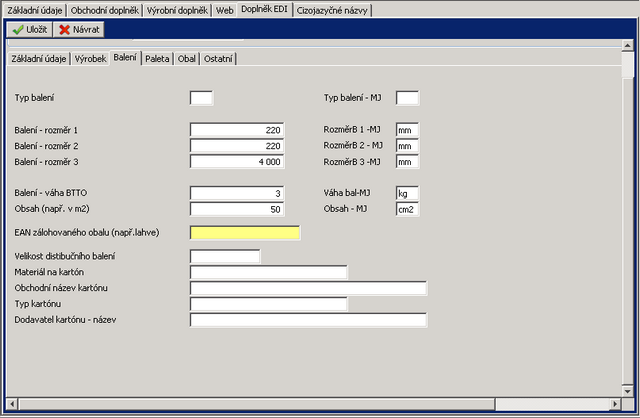Click the Balení - váha BTTO field
640x418 pixels.
(237, 194)
